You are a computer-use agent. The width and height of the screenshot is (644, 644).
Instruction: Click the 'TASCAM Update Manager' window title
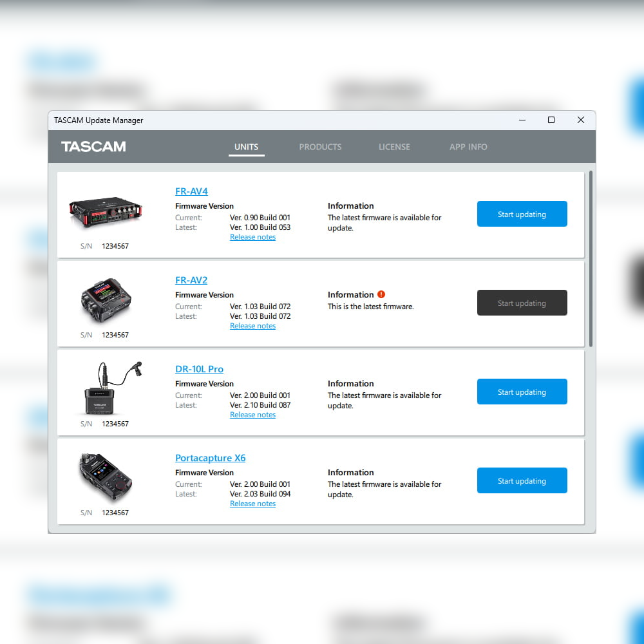pos(99,120)
